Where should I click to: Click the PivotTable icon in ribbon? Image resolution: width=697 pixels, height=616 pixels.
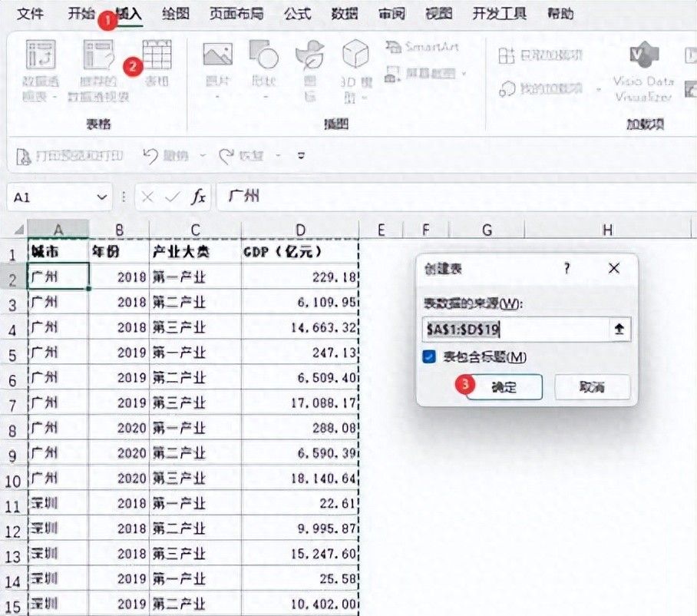(x=41, y=57)
